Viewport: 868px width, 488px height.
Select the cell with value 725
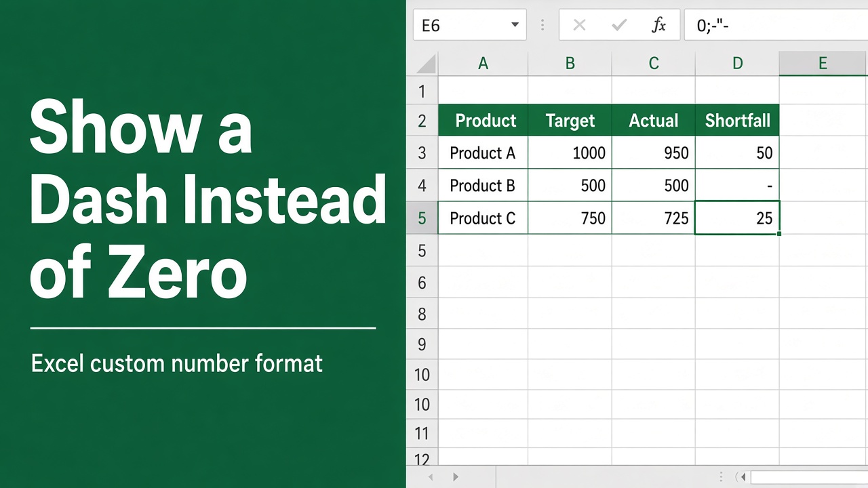pos(654,218)
